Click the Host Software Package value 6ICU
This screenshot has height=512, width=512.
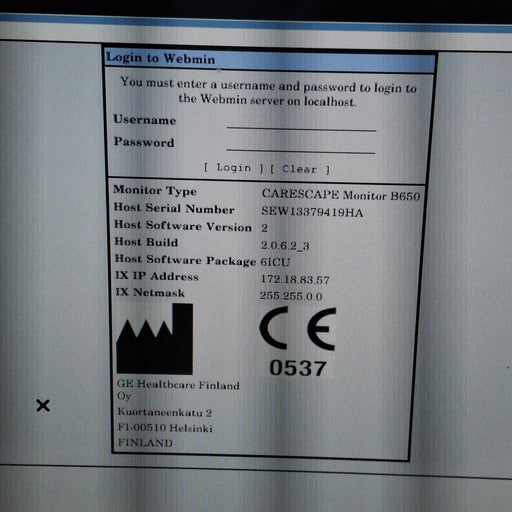(x=275, y=262)
